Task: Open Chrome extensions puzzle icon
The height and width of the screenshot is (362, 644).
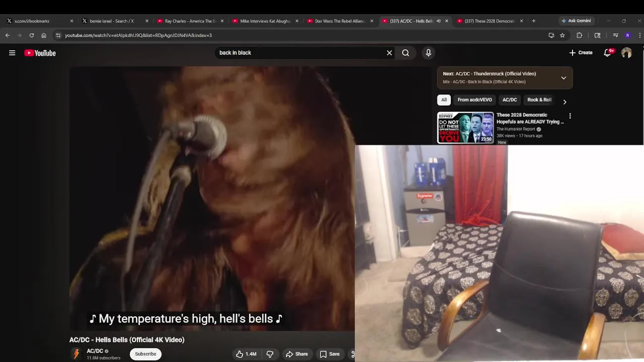Action: (580, 35)
